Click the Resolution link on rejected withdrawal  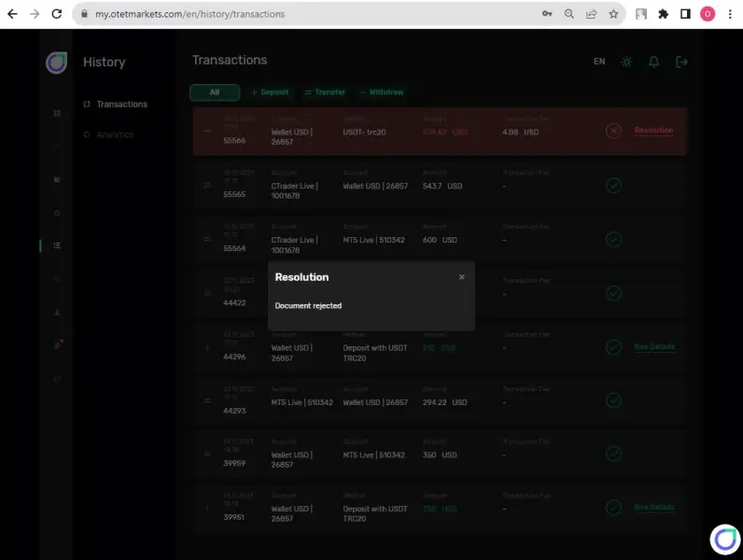[654, 131]
